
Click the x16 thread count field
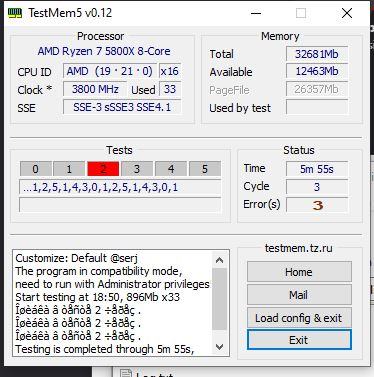(170, 71)
